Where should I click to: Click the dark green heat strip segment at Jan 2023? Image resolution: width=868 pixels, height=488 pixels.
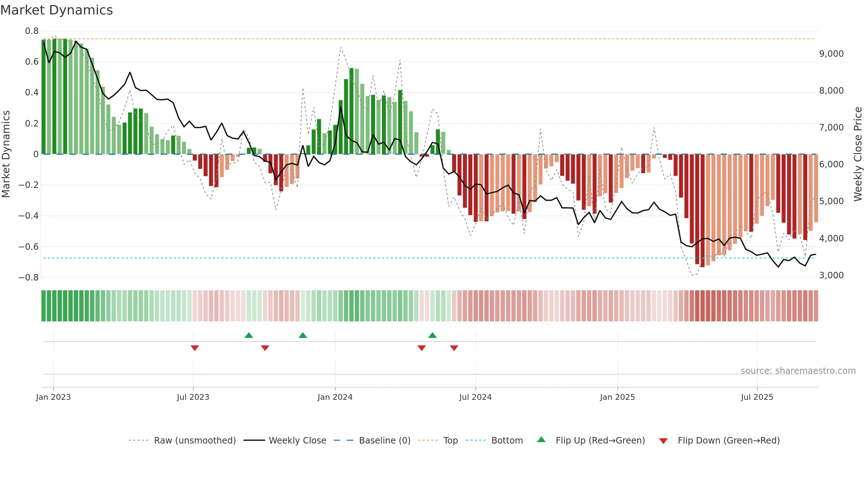click(x=54, y=306)
